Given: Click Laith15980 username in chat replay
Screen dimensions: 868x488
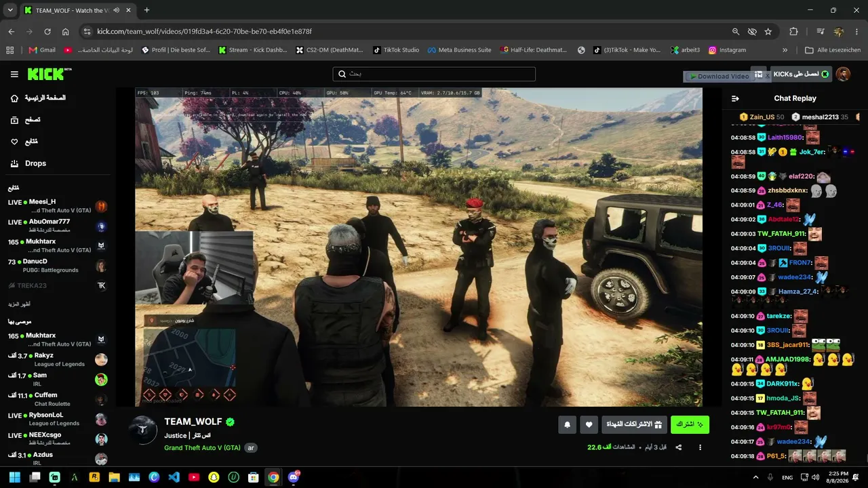Looking at the screenshot, I should click(785, 138).
